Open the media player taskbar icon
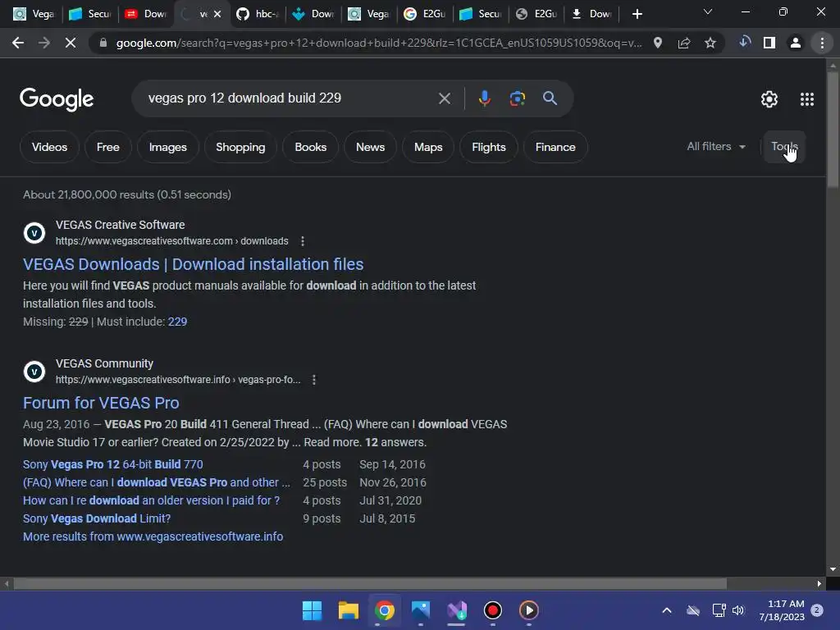 (x=529, y=610)
